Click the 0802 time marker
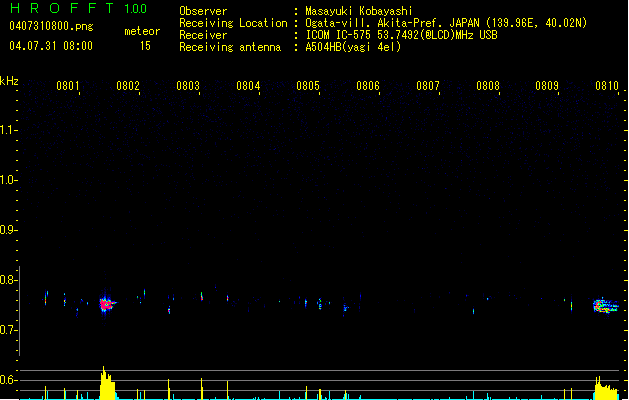The height and width of the screenshot is (400, 629). click(x=128, y=86)
